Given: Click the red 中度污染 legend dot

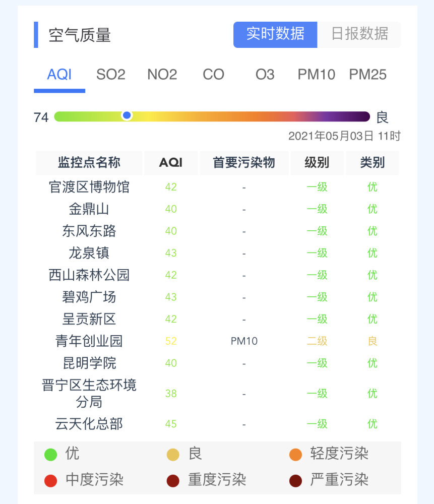Looking at the screenshot, I should [x=51, y=481].
